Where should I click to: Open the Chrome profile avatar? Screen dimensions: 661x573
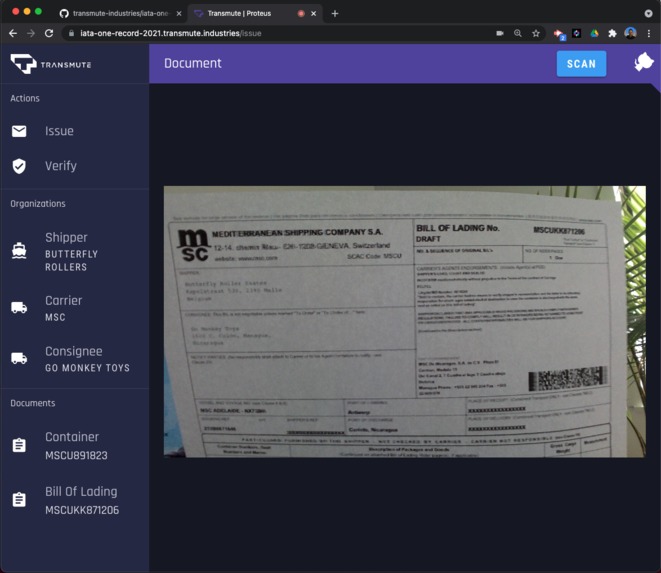631,33
